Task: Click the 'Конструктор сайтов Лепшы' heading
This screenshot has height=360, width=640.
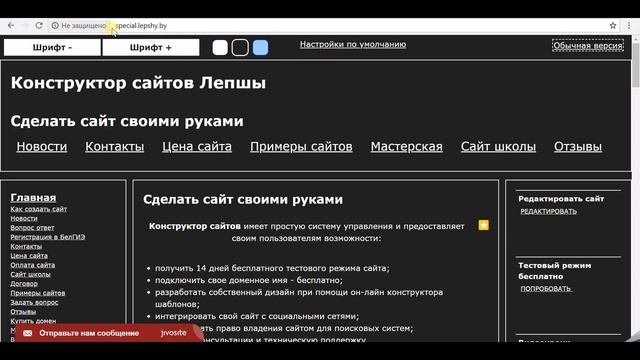Action: pyautogui.click(x=138, y=83)
